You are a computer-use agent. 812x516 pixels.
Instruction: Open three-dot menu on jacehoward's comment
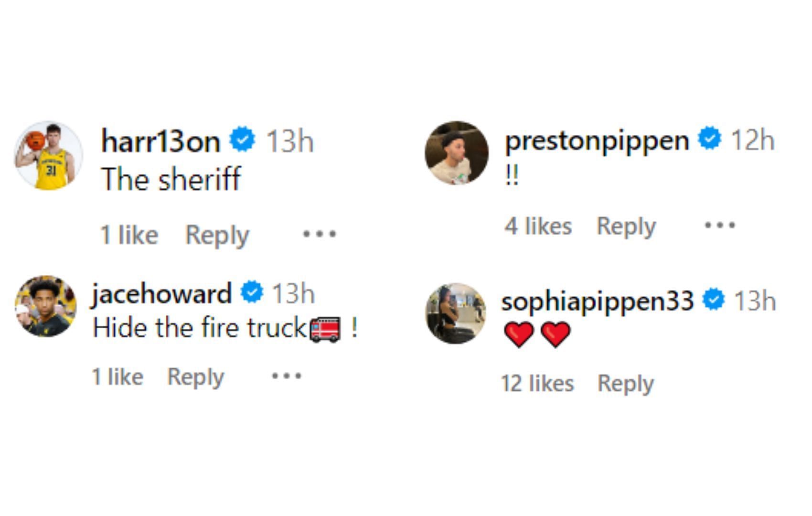click(287, 376)
